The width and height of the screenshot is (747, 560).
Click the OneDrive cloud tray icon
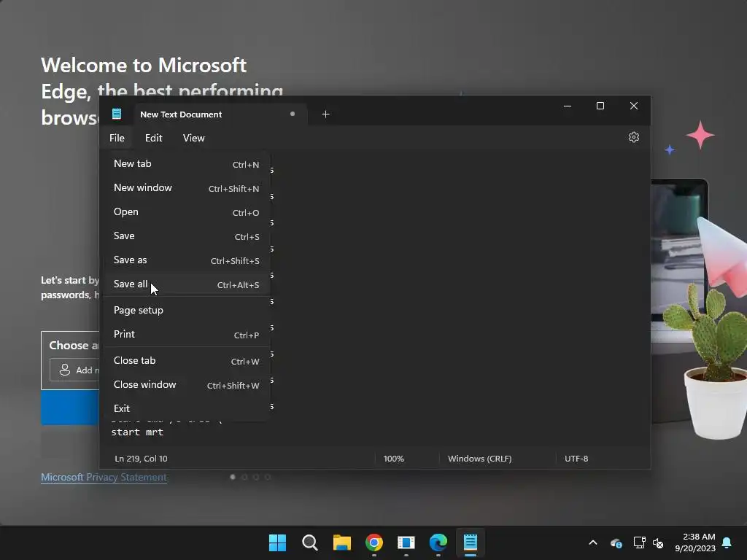tap(616, 542)
